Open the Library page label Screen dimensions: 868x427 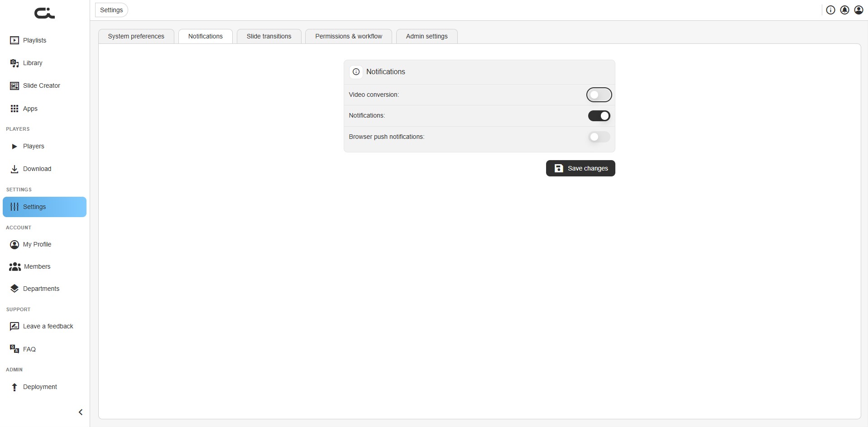click(33, 63)
